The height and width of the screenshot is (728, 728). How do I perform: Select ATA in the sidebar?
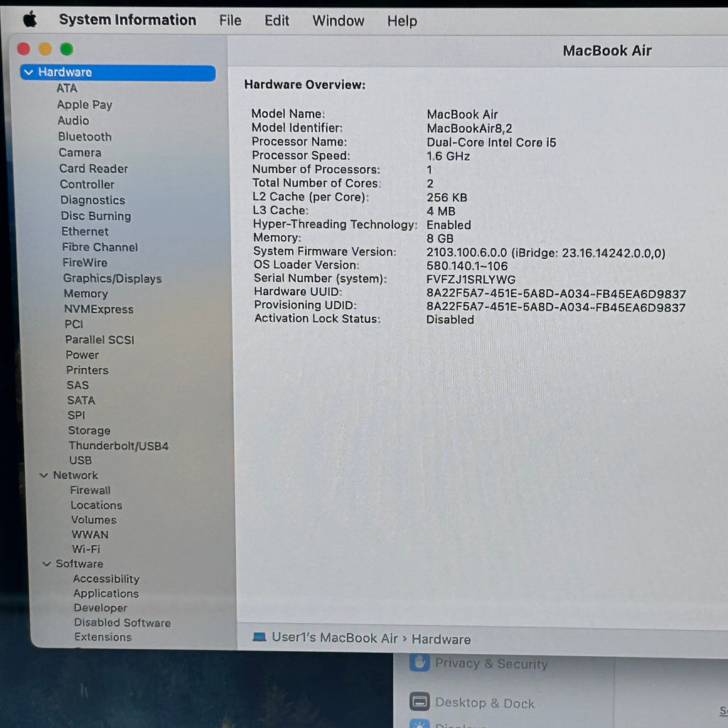pos(67,88)
